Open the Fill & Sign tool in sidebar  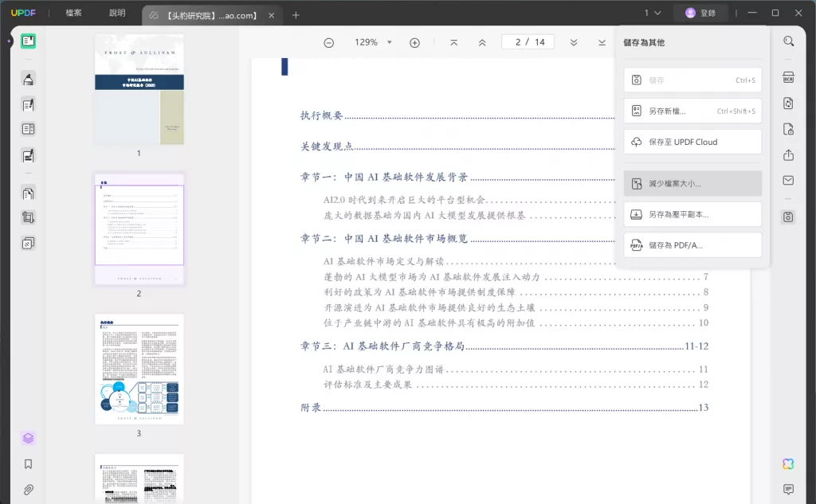28,155
